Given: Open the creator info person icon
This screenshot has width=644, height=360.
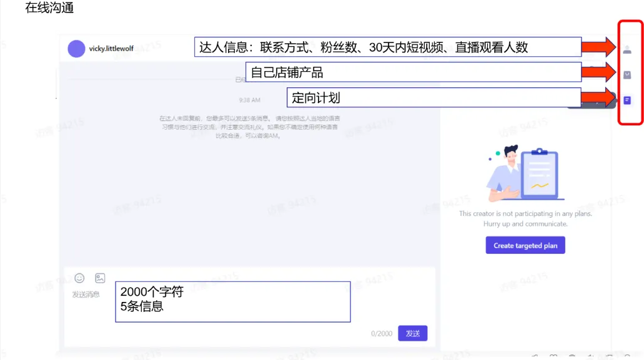Looking at the screenshot, I should [627, 50].
